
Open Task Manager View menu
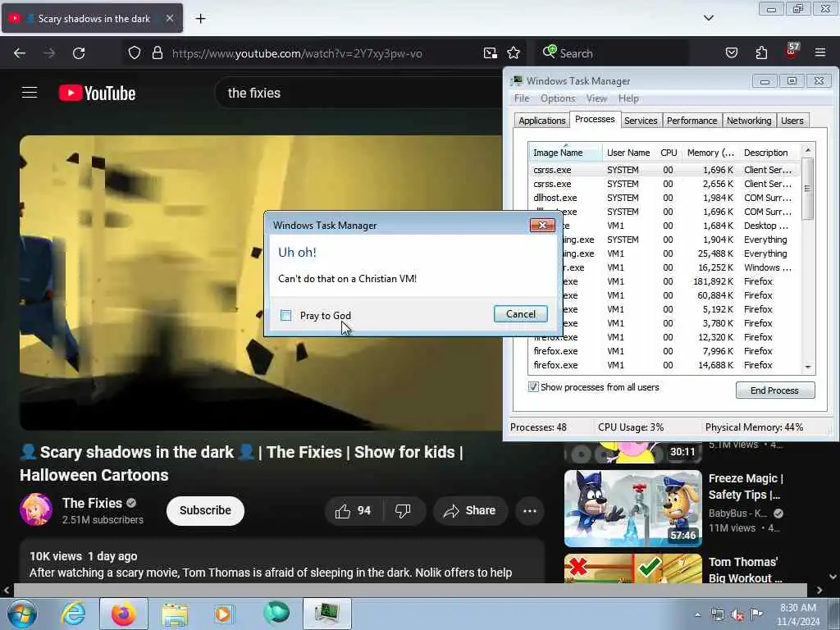coord(596,98)
